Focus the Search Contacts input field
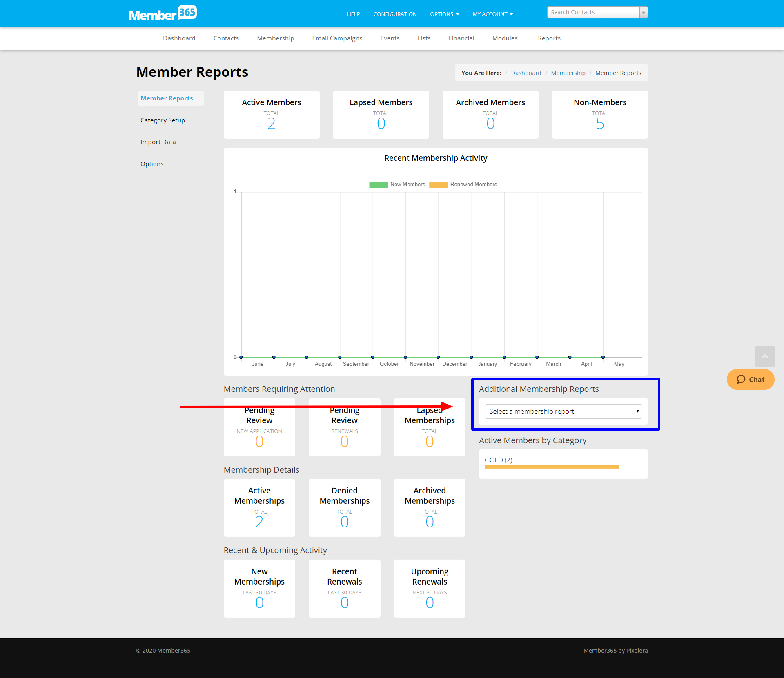 tap(593, 13)
